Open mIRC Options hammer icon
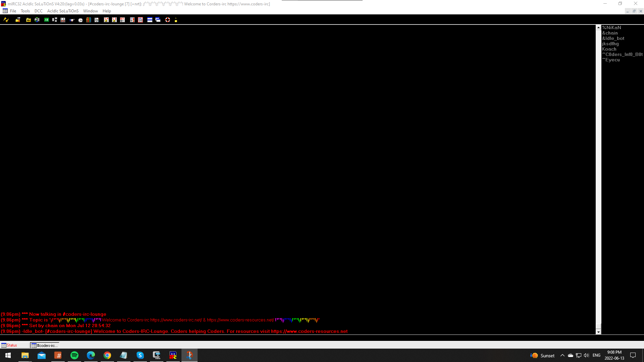 (18, 20)
